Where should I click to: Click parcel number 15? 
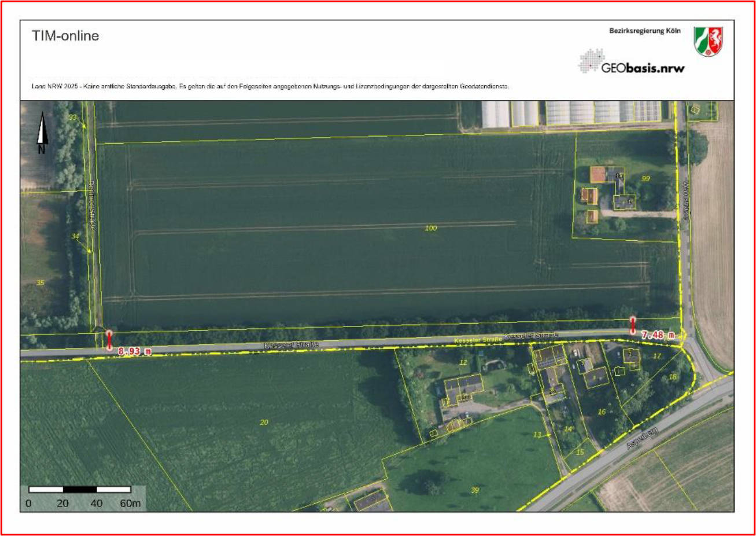pos(580,452)
